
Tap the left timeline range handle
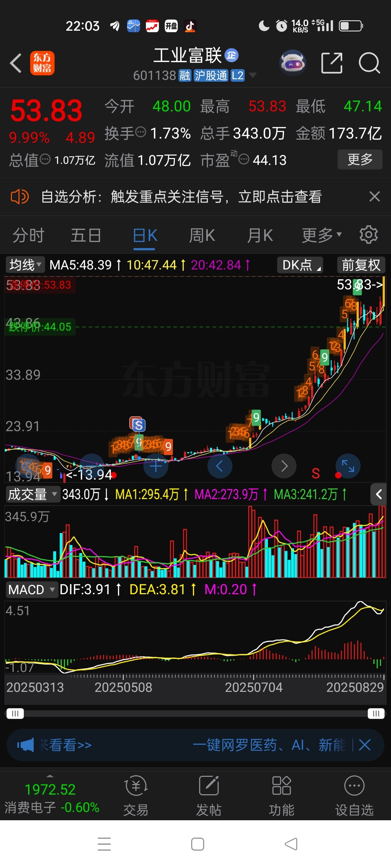pyautogui.click(x=15, y=714)
